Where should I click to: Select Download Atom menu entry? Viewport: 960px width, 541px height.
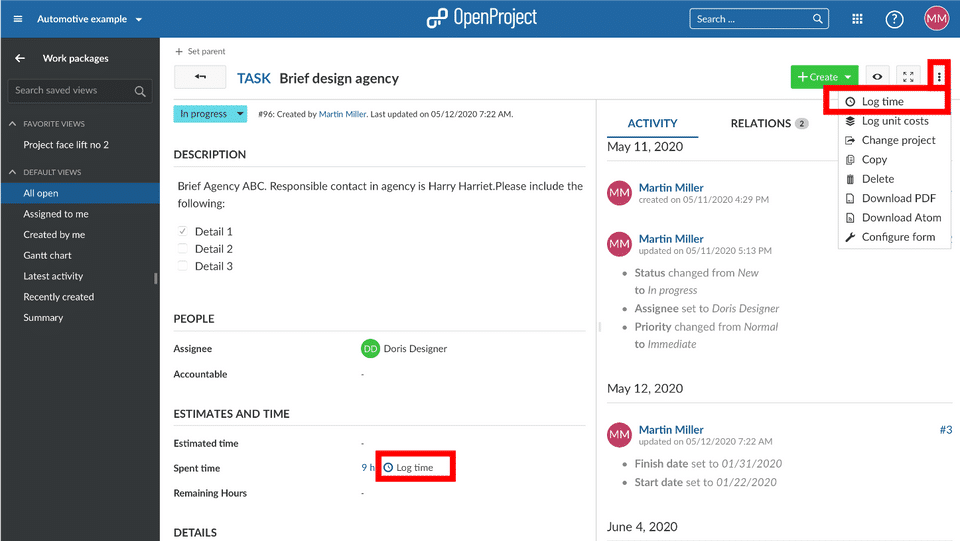[894, 218]
